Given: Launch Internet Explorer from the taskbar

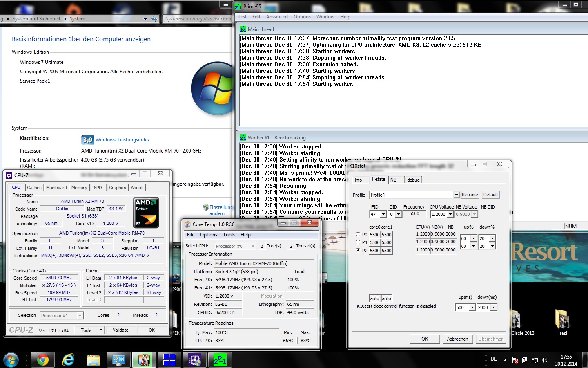Looking at the screenshot, I should click(68, 360).
